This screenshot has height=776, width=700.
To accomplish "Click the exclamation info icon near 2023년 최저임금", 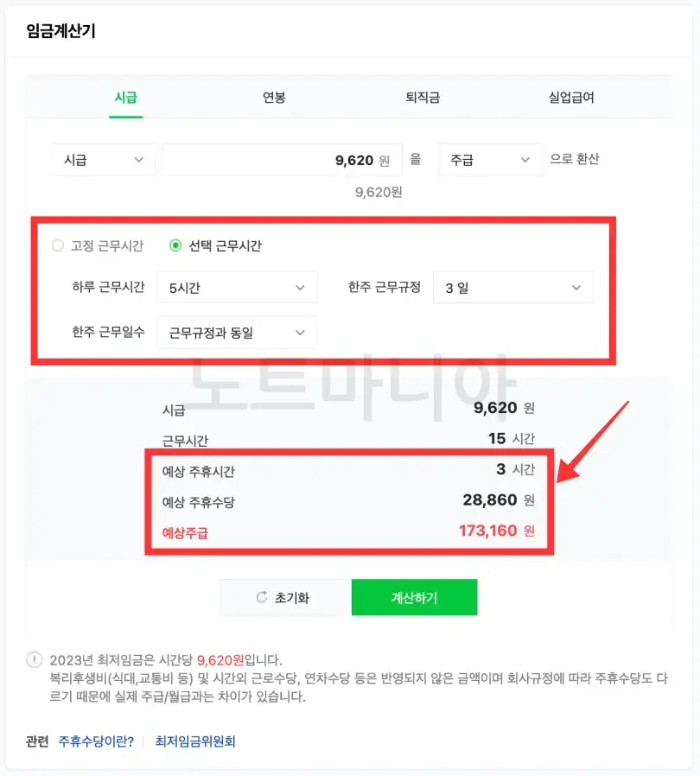I will [x=34, y=658].
